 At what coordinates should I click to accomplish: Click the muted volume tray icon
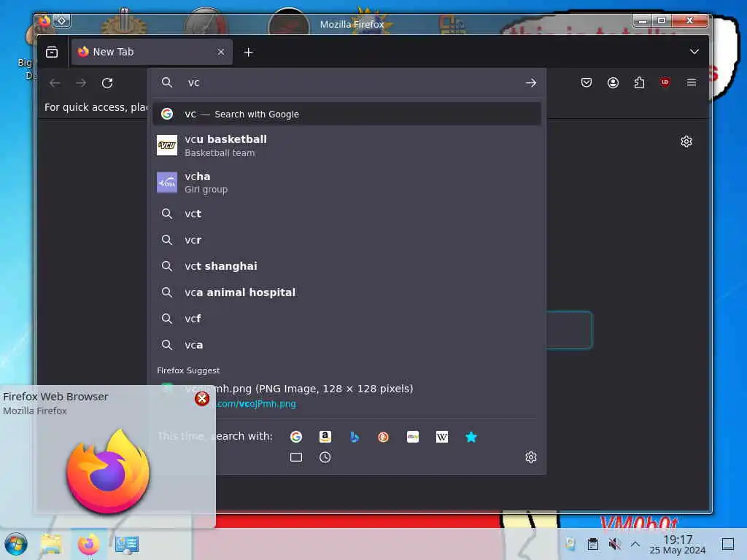point(614,544)
